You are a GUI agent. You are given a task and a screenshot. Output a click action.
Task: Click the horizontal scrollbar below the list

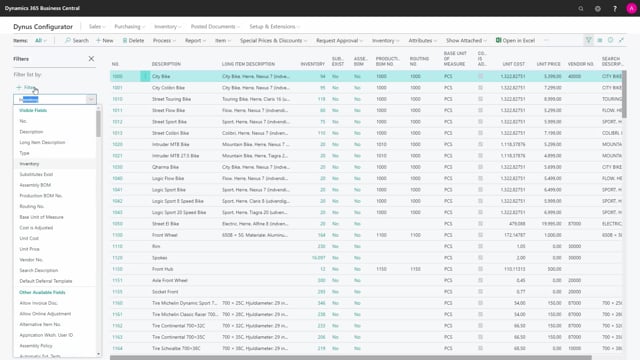coord(351,358)
